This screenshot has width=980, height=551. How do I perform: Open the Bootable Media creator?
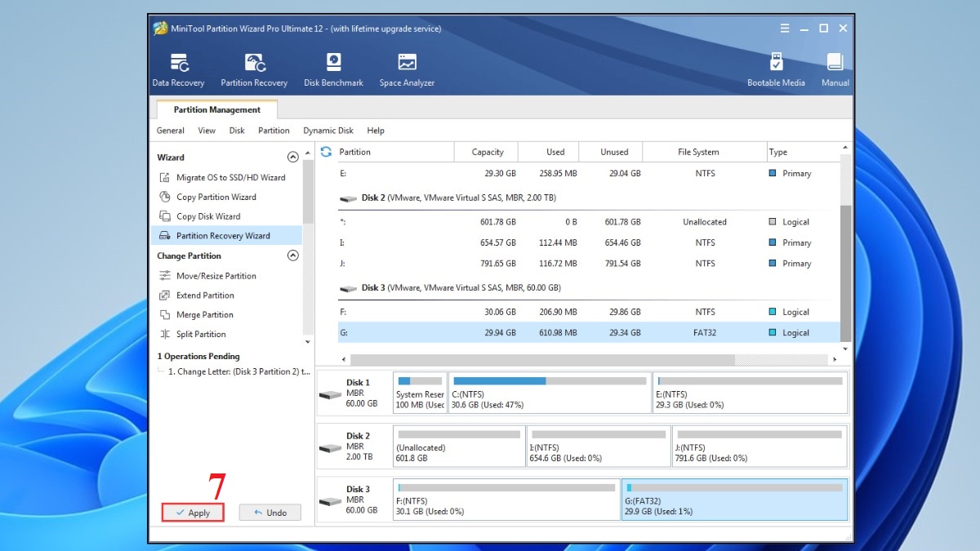pos(775,69)
